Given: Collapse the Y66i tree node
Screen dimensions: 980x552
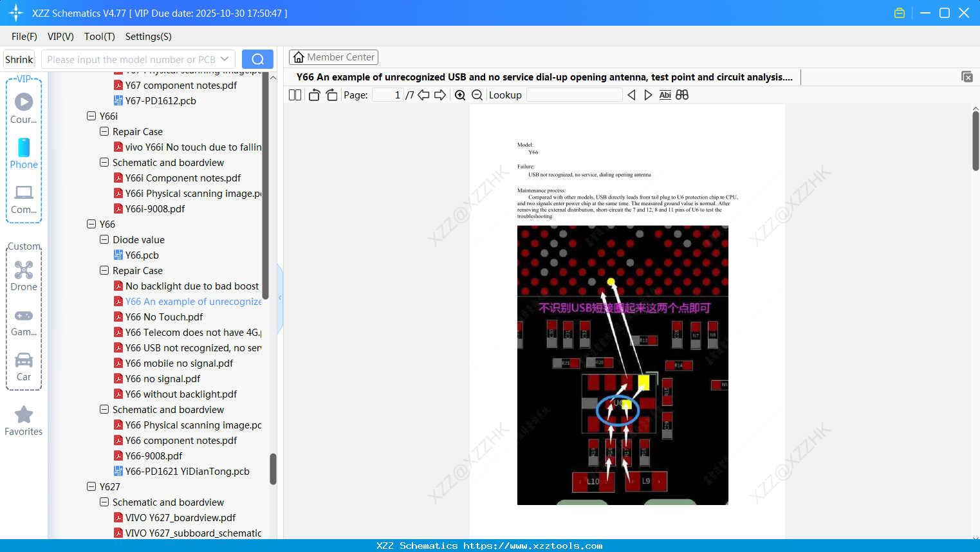Looking at the screenshot, I should [91, 116].
